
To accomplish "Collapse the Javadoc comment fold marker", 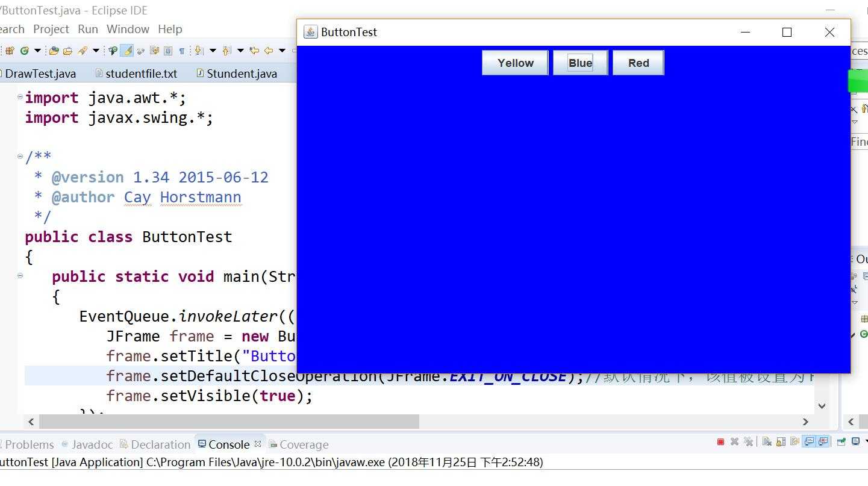I will [x=20, y=157].
